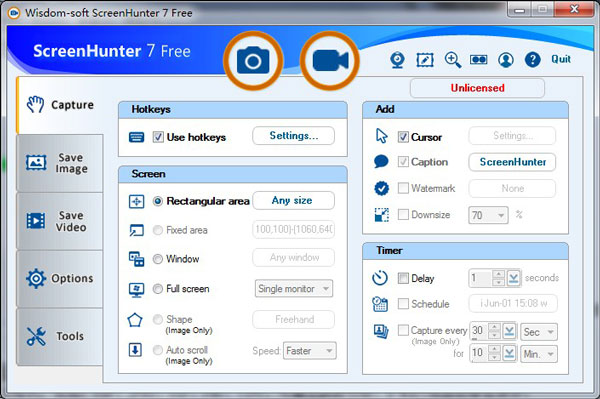Click the Delay stopwatch icon
Screen dimensions: 600x399
(380, 278)
